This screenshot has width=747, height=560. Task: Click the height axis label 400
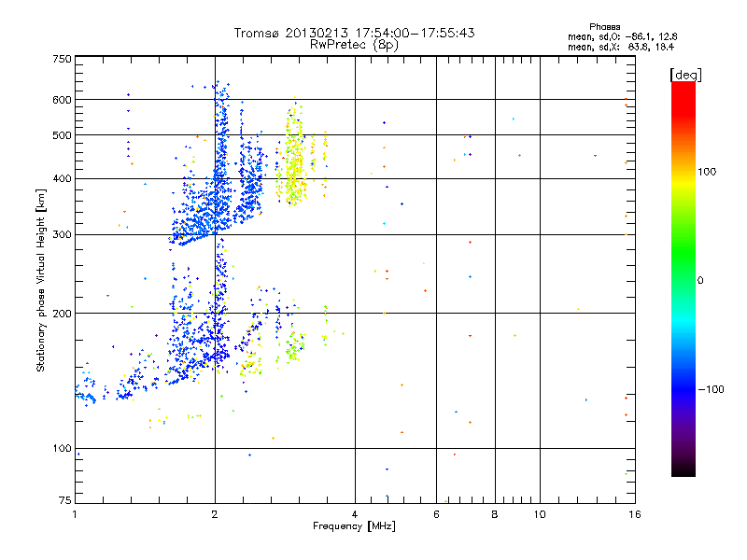[62, 179]
